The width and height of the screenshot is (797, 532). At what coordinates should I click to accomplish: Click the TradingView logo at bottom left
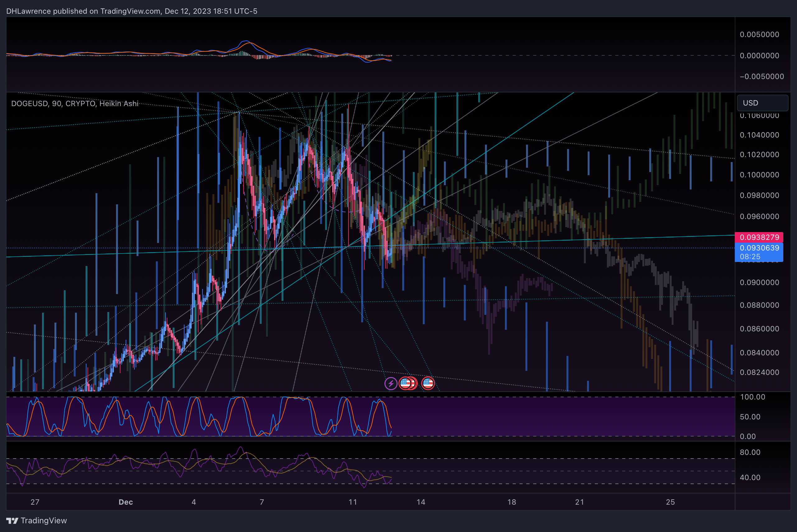(x=37, y=520)
